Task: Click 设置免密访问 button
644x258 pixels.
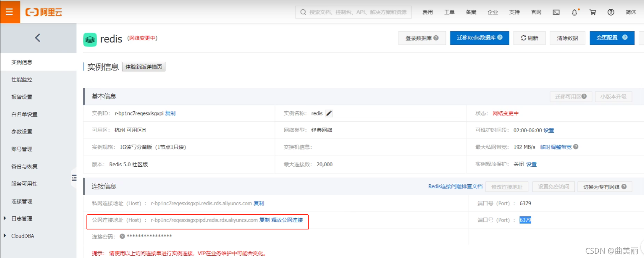Action: (553, 187)
